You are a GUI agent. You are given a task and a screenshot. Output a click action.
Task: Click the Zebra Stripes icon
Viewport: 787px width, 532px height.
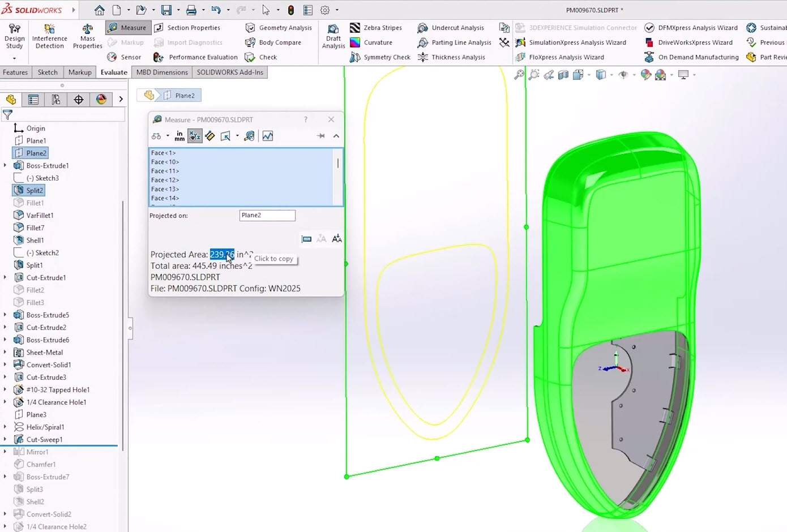[355, 28]
